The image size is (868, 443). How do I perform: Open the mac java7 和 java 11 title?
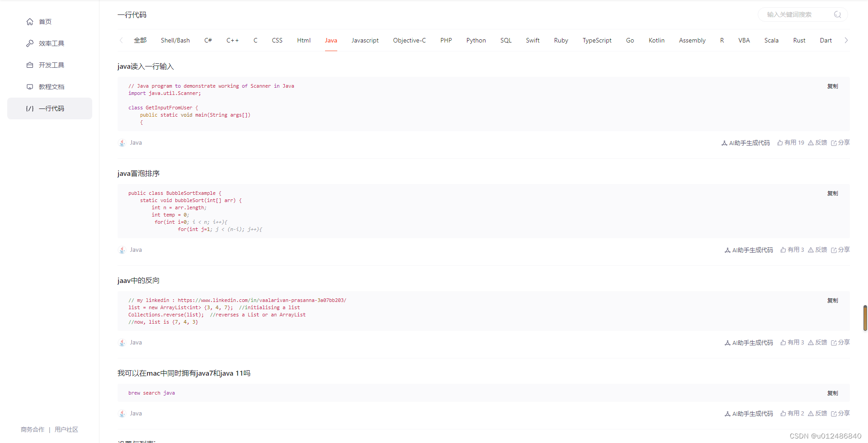pos(184,373)
